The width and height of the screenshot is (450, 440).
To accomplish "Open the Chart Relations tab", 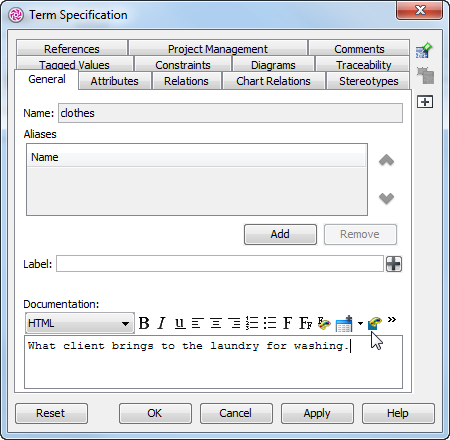I will point(273,81).
